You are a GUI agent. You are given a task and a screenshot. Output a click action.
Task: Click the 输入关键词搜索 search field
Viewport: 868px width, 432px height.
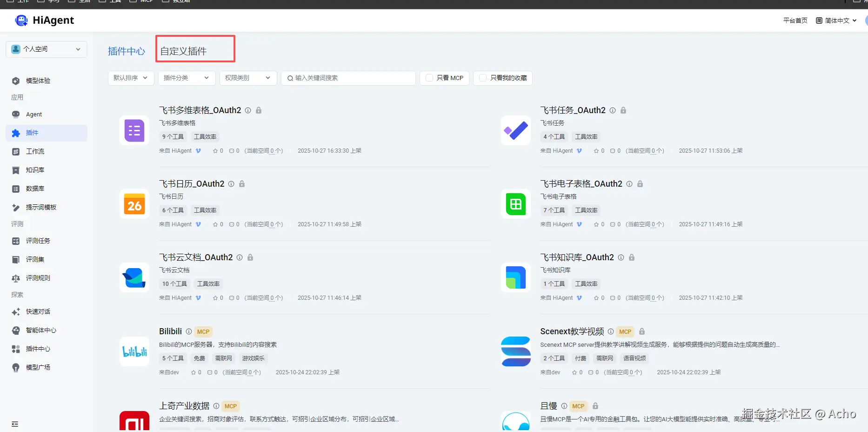point(348,78)
